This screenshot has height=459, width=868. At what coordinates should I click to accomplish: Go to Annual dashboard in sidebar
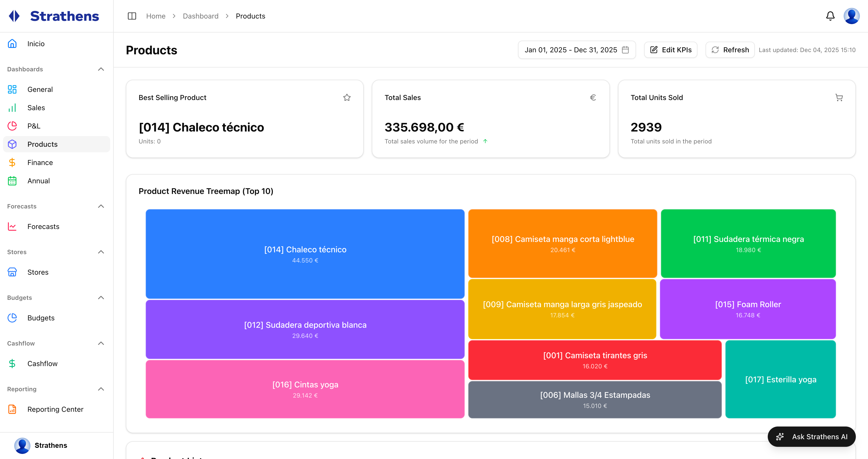38,181
